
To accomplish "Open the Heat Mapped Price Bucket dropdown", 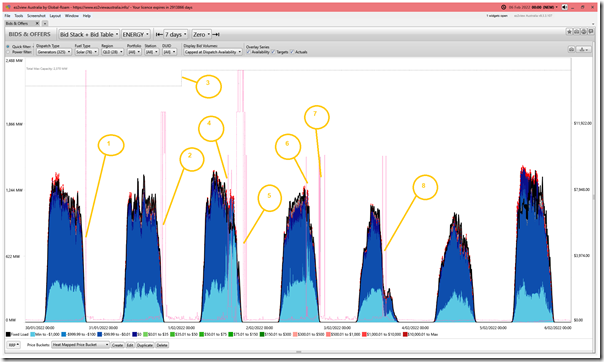I will click(81, 345).
